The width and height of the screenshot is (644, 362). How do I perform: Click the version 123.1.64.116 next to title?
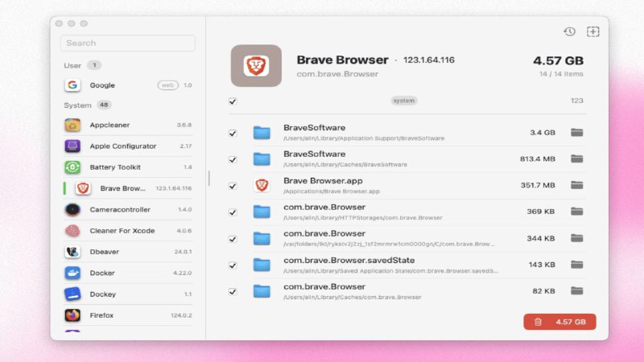point(429,60)
